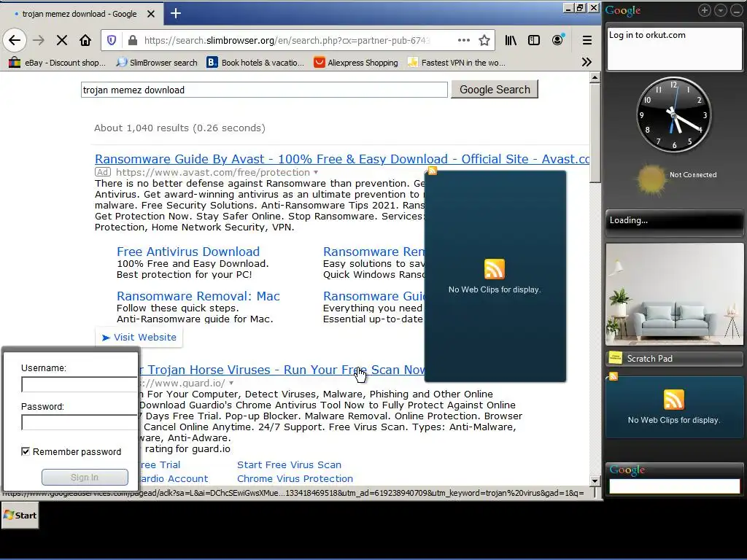Click the Sign In button
This screenshot has height=560, width=747.
point(85,477)
